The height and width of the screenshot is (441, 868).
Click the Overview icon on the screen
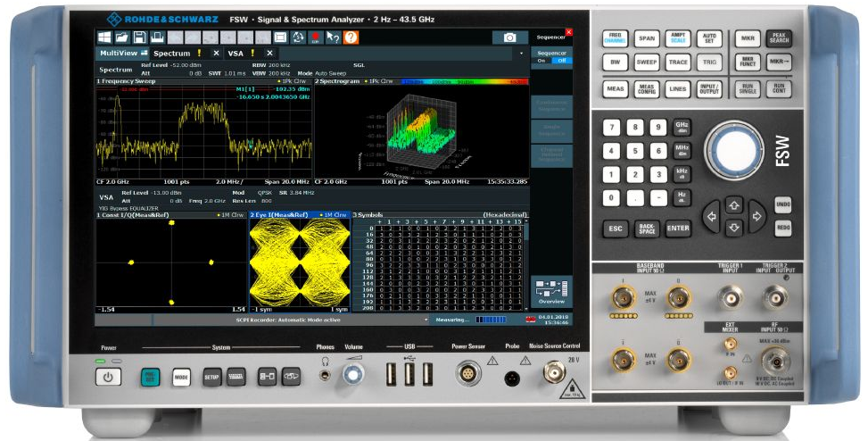point(552,292)
